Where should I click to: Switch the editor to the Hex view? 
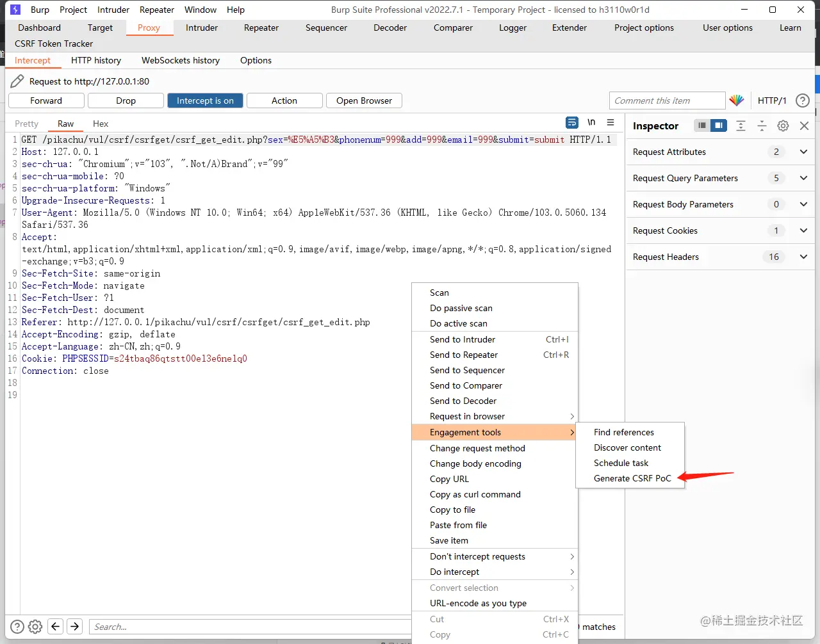[101, 124]
